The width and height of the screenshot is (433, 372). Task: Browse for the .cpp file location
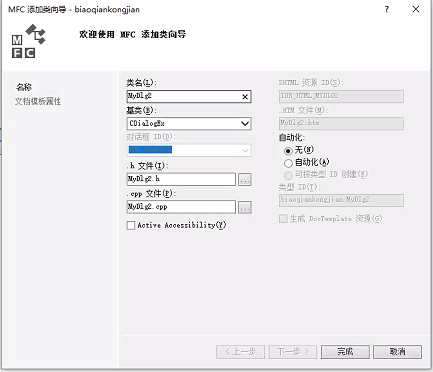pos(245,207)
